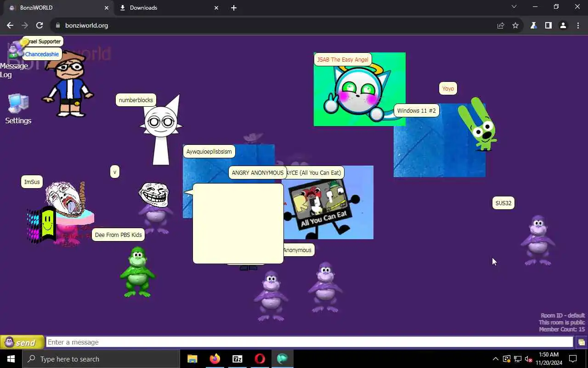Open File Explorer from the taskbar
The height and width of the screenshot is (368, 588).
(192, 359)
